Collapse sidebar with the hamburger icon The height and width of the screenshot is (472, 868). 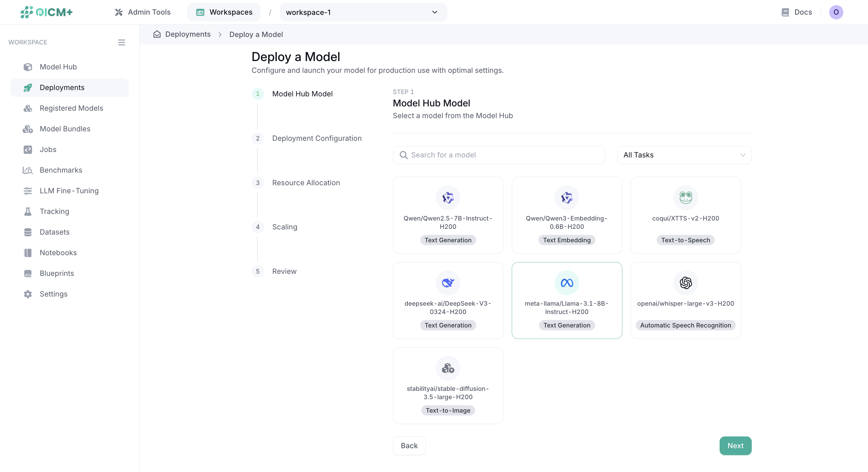122,42
